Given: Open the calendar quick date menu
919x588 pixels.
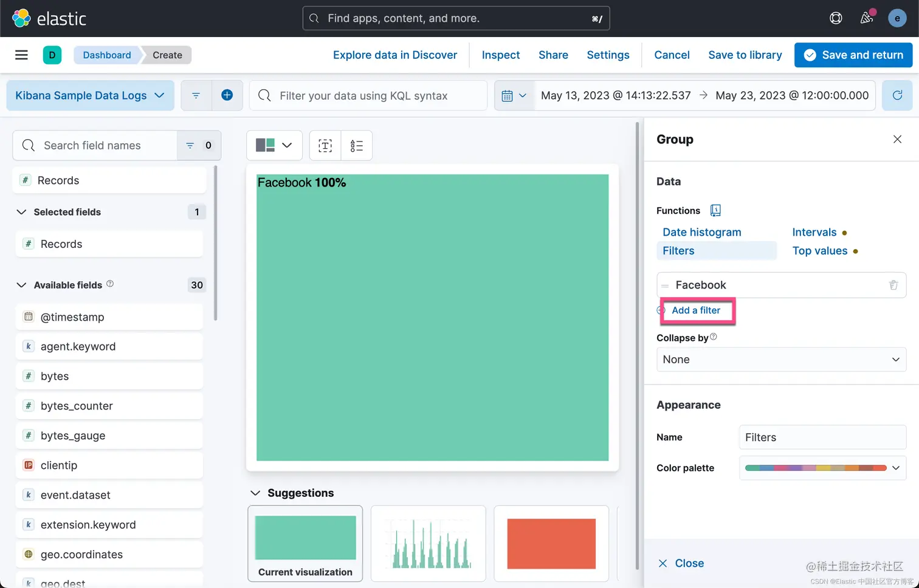Looking at the screenshot, I should [514, 95].
